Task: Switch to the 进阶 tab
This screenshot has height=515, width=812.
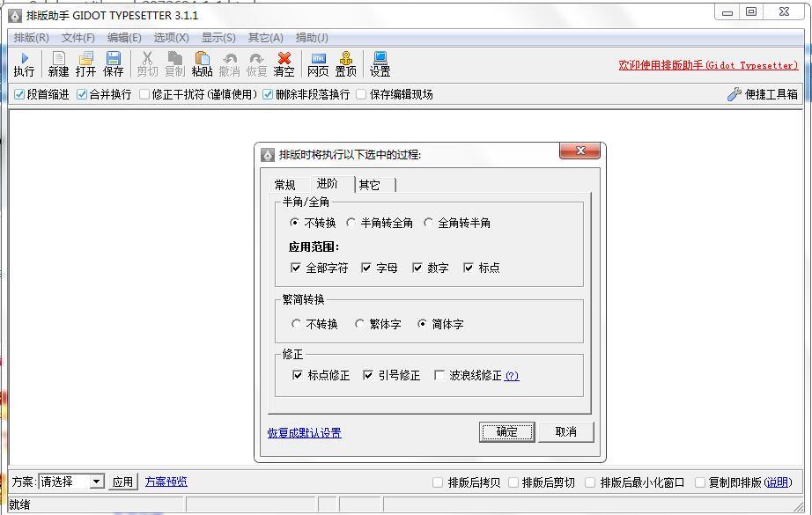Action: [328, 184]
